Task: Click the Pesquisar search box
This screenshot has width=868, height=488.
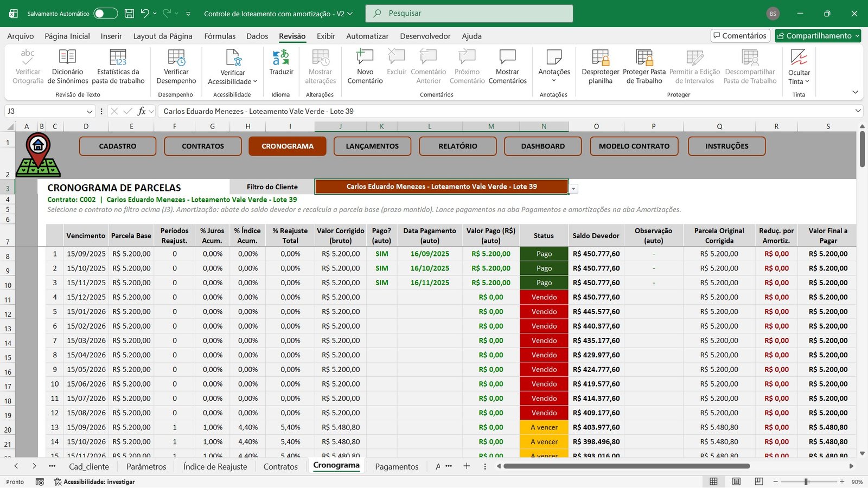Action: coord(469,14)
